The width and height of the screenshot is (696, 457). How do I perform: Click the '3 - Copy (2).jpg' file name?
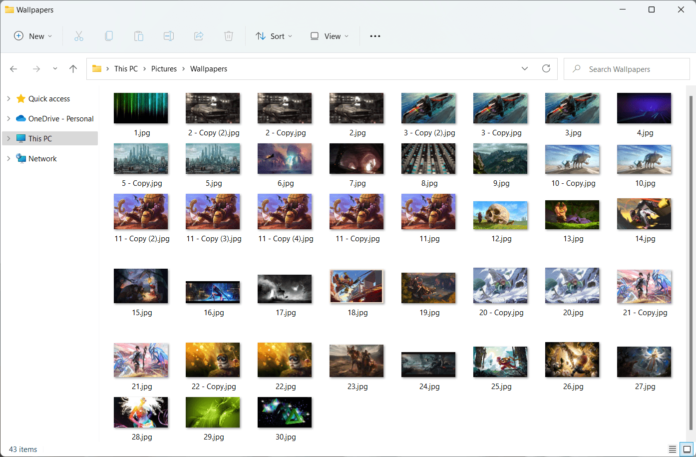pos(429,133)
